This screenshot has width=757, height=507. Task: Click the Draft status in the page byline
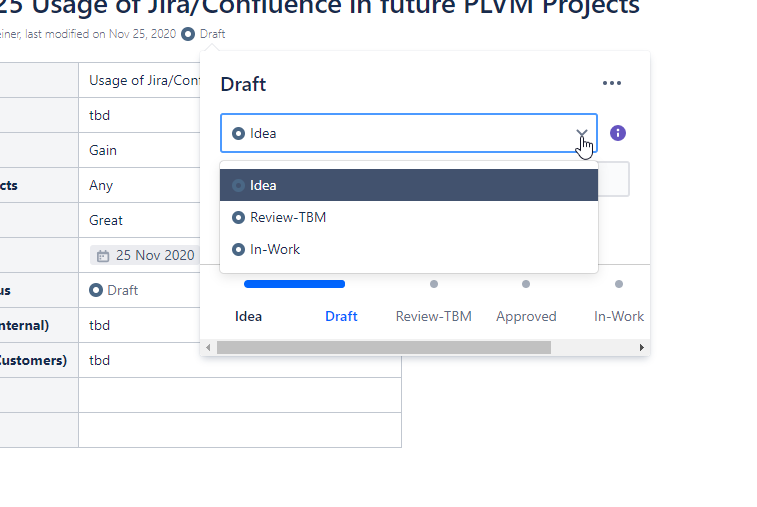(212, 34)
